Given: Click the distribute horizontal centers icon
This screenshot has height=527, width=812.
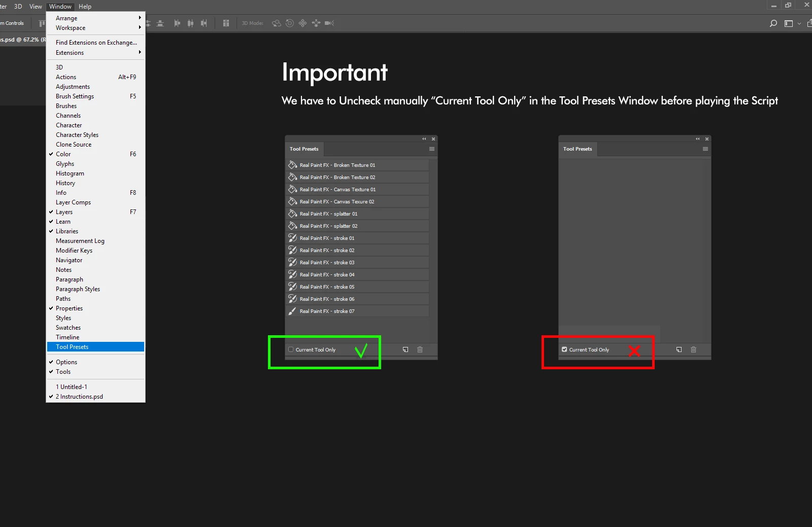Looking at the screenshot, I should click(x=190, y=23).
